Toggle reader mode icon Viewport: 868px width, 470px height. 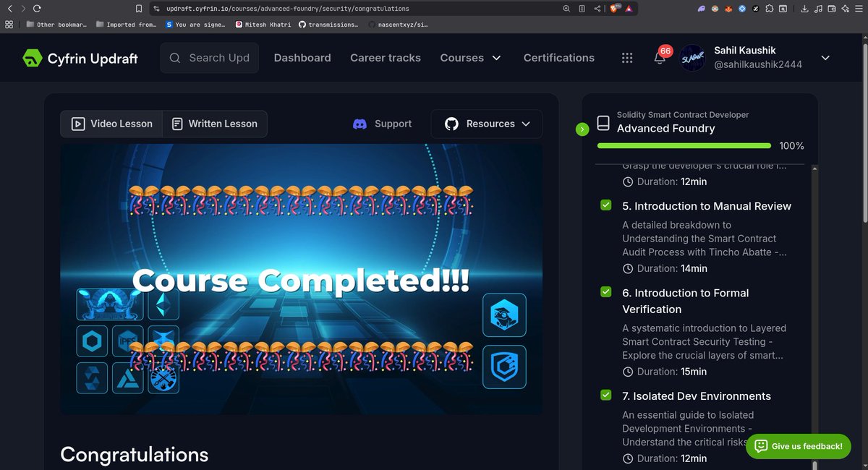point(582,9)
